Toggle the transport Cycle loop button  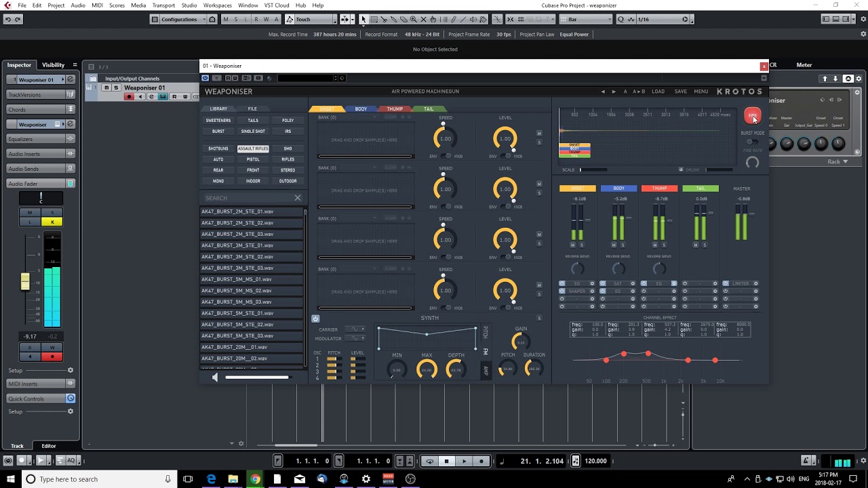429,462
